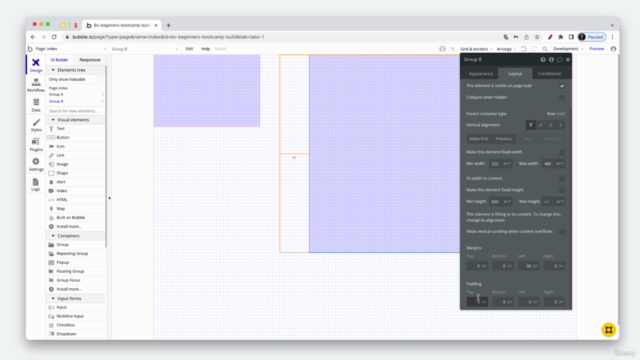
Task: Open the Workflow tab in sidebar
Action: 36,85
